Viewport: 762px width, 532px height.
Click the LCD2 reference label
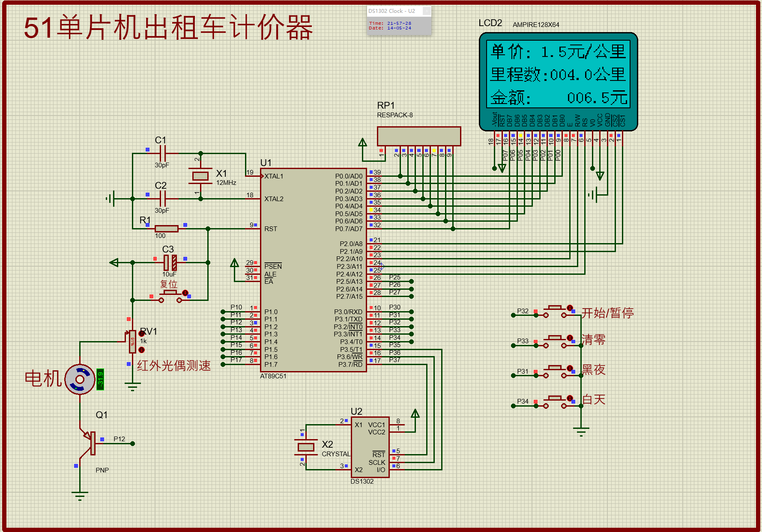tap(490, 23)
